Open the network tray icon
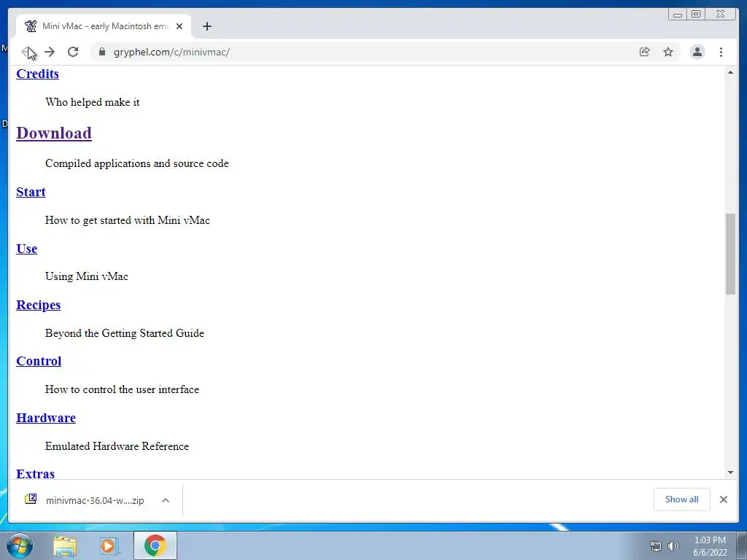 pyautogui.click(x=656, y=546)
